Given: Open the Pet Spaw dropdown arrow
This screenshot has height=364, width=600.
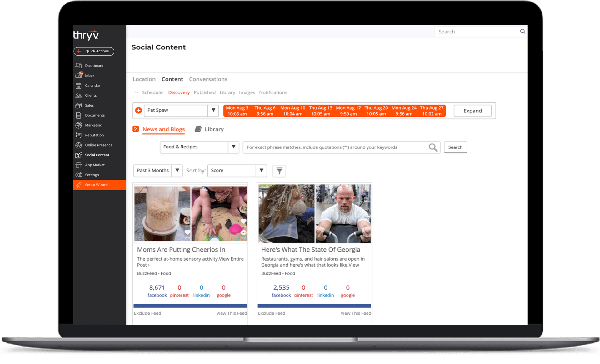Looking at the screenshot, I should (x=213, y=110).
